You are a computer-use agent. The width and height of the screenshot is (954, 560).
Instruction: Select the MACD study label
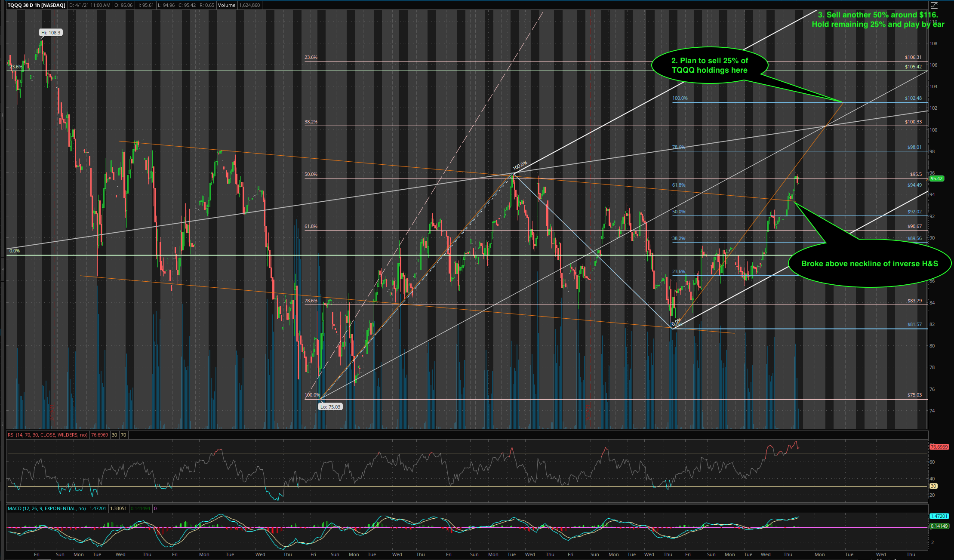[x=47, y=508]
